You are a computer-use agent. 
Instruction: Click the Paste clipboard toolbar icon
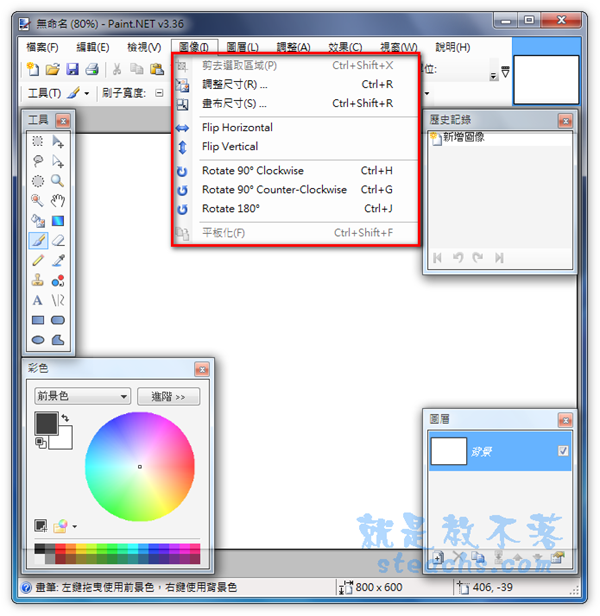pyautogui.click(x=157, y=69)
